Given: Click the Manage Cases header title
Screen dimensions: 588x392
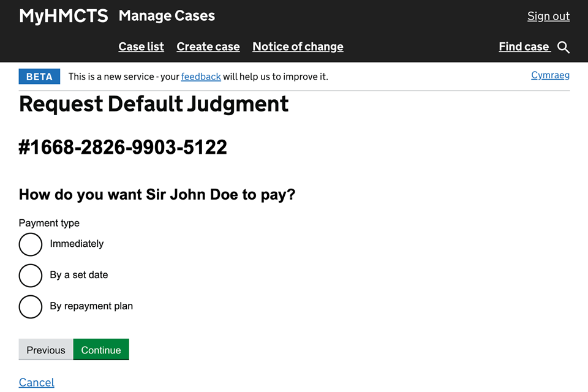Looking at the screenshot, I should tap(167, 16).
